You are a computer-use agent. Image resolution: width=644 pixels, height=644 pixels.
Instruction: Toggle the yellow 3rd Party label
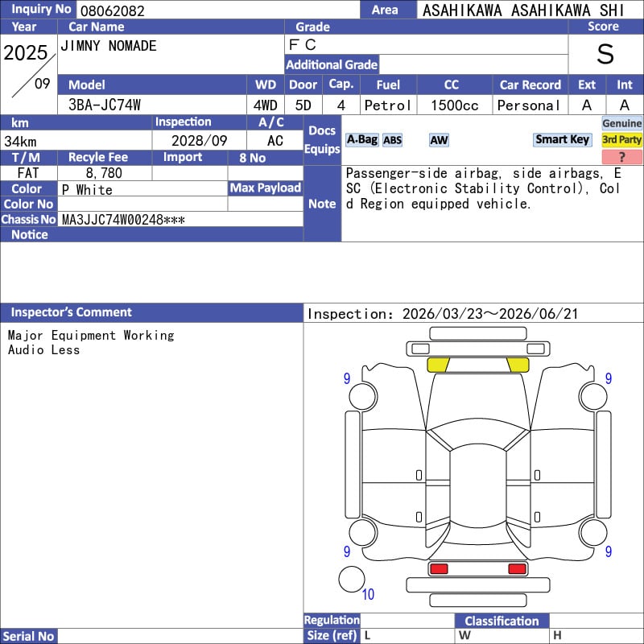coord(622,140)
